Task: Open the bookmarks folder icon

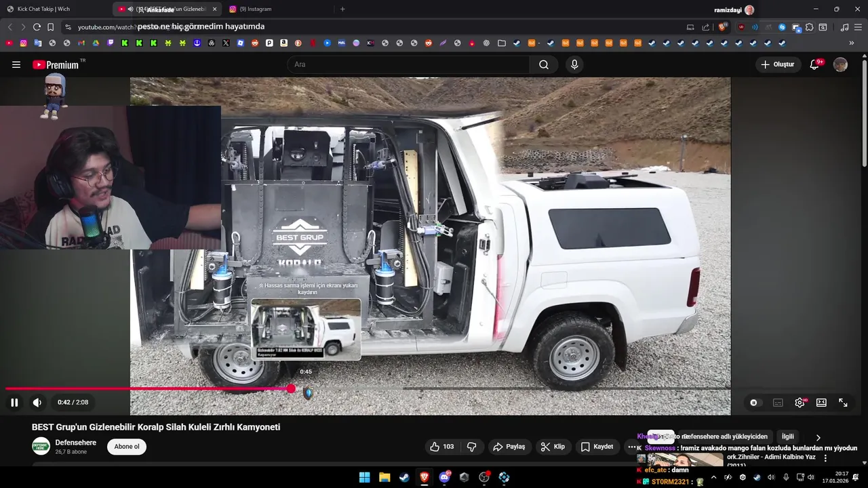Action: coord(502,43)
